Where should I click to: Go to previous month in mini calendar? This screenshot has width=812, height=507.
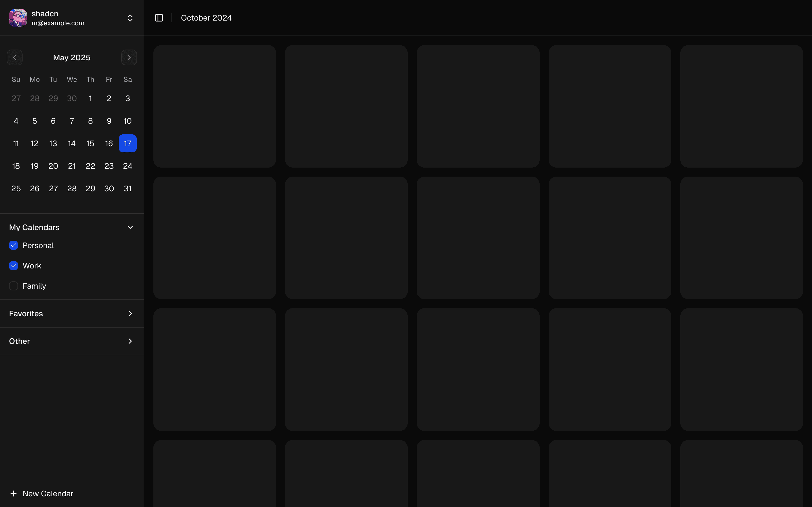click(x=15, y=58)
